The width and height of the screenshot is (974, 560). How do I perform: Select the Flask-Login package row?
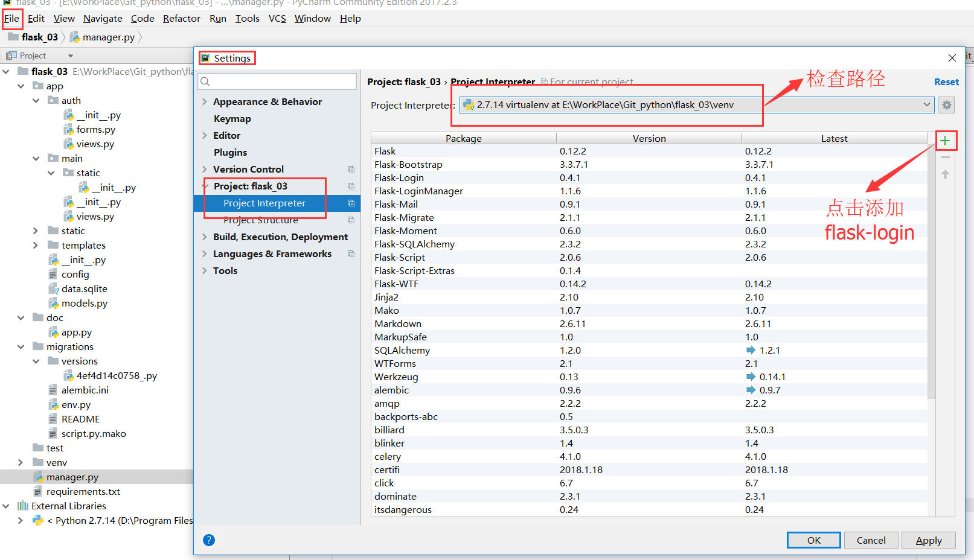coord(649,178)
